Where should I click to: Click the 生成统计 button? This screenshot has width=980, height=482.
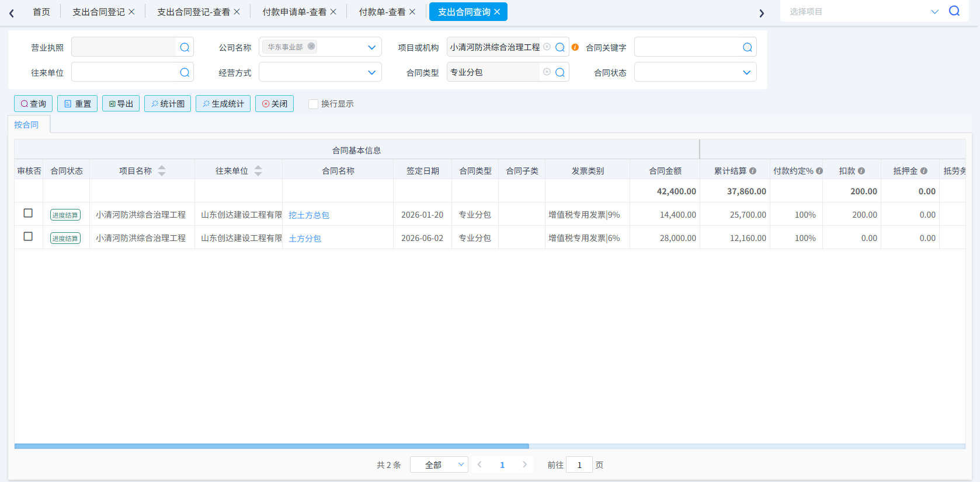223,103
